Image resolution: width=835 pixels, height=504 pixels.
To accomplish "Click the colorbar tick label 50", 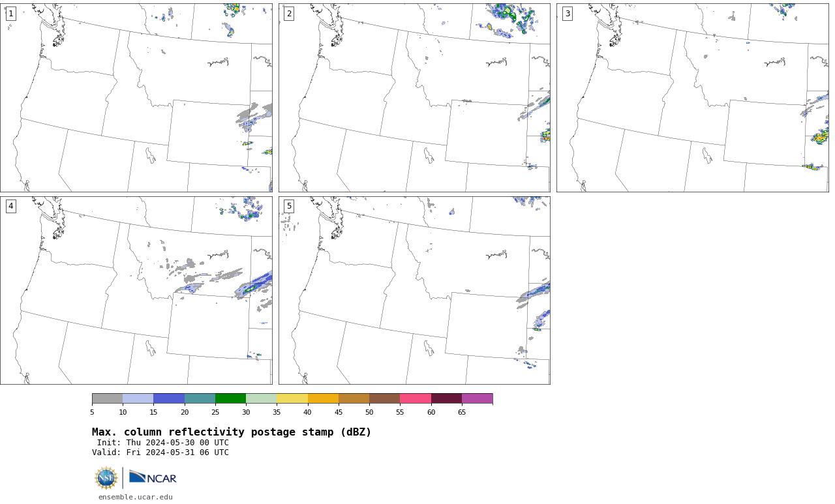I will (369, 412).
